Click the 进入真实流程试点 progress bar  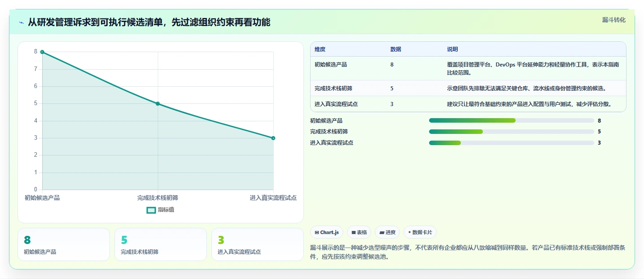tap(512, 143)
